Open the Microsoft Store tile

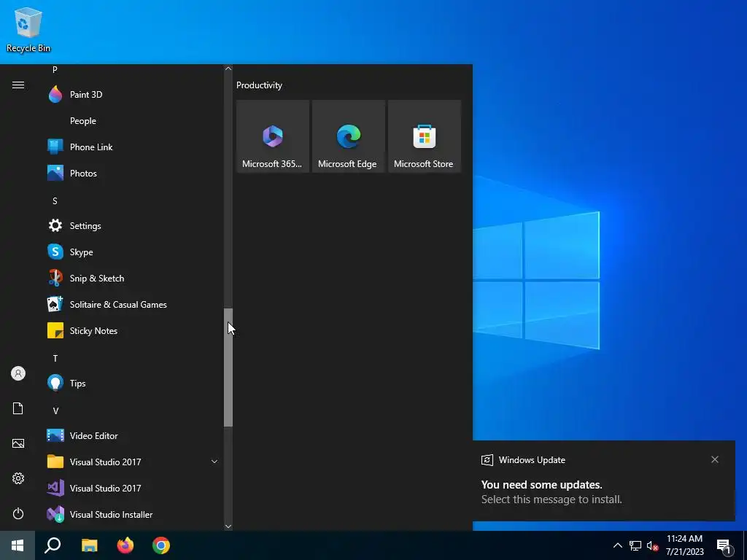[424, 136]
